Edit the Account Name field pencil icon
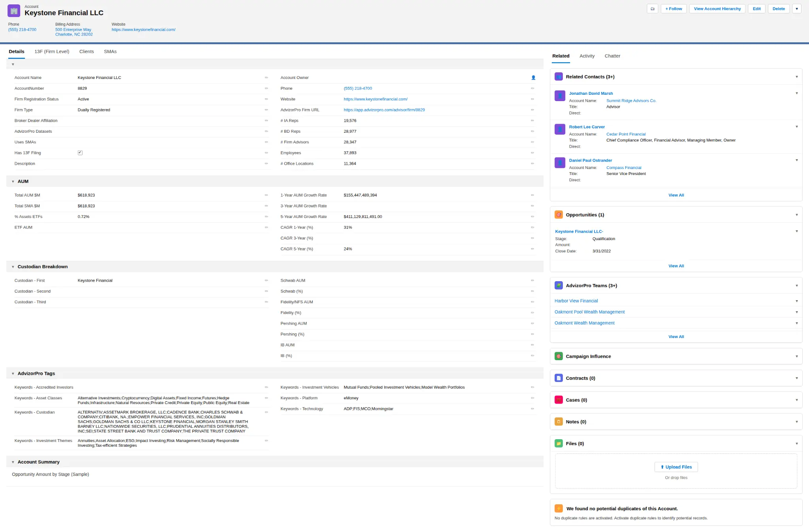The image size is (809, 532). 266,78
